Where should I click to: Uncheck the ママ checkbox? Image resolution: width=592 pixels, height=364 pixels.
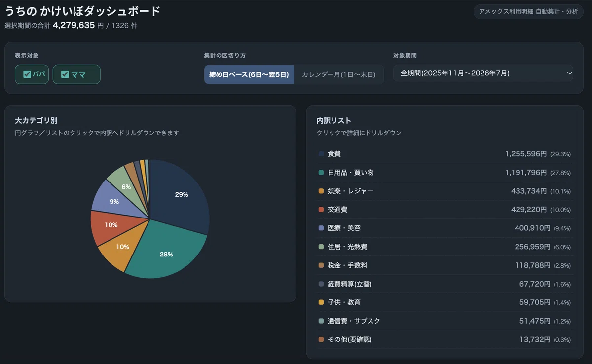coord(65,74)
